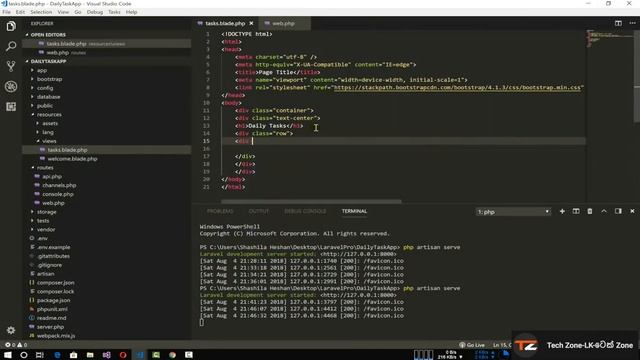The width and height of the screenshot is (640, 360).
Task: Open Microsoft Store from the taskbar
Action: click(73, 355)
